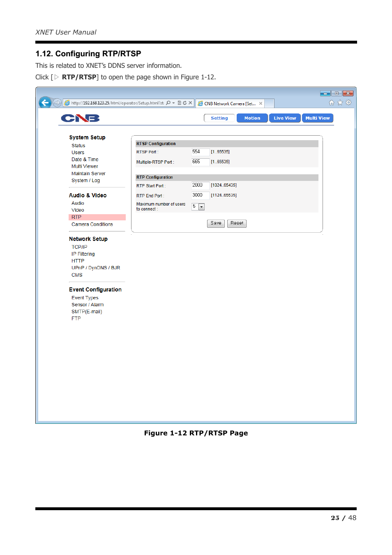The width and height of the screenshot is (392, 555).
Task: Open TCP/IP network settings
Action: click(x=79, y=247)
